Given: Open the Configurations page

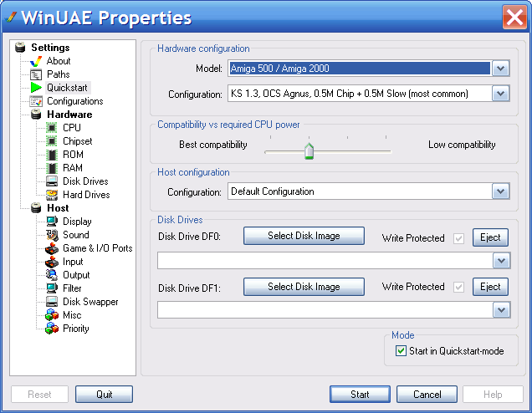Looking at the screenshot, I should pyautogui.click(x=75, y=101).
